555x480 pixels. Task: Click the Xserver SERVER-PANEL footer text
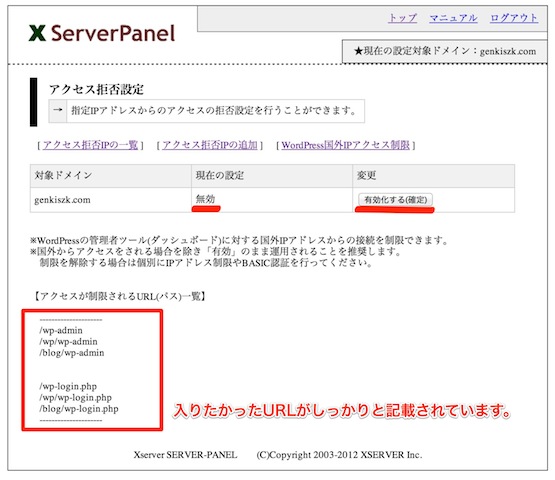(x=185, y=455)
